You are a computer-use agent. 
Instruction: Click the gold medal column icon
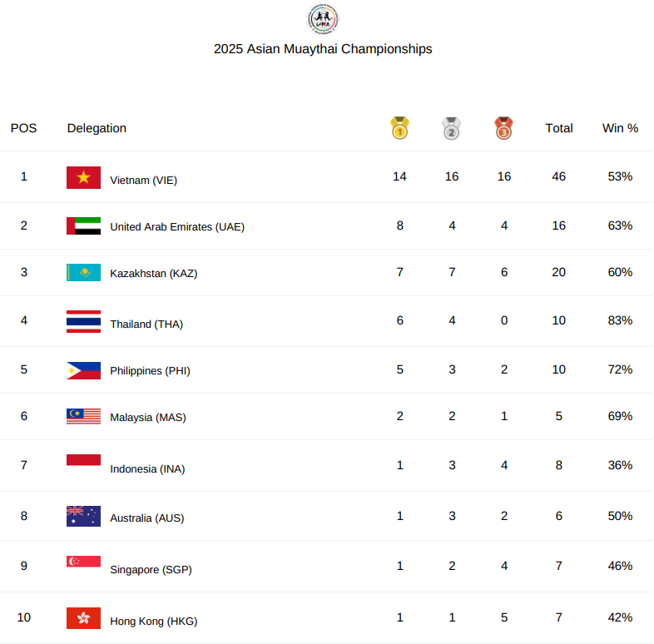[399, 128]
